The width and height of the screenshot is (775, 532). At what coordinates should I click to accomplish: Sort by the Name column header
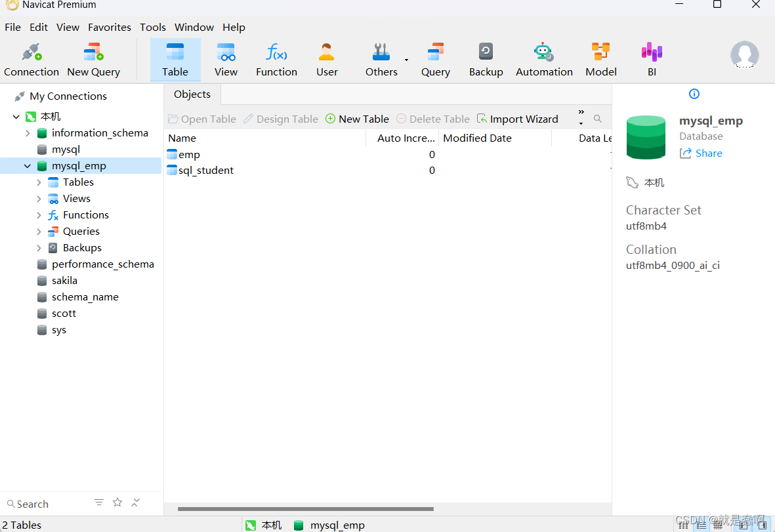click(265, 138)
